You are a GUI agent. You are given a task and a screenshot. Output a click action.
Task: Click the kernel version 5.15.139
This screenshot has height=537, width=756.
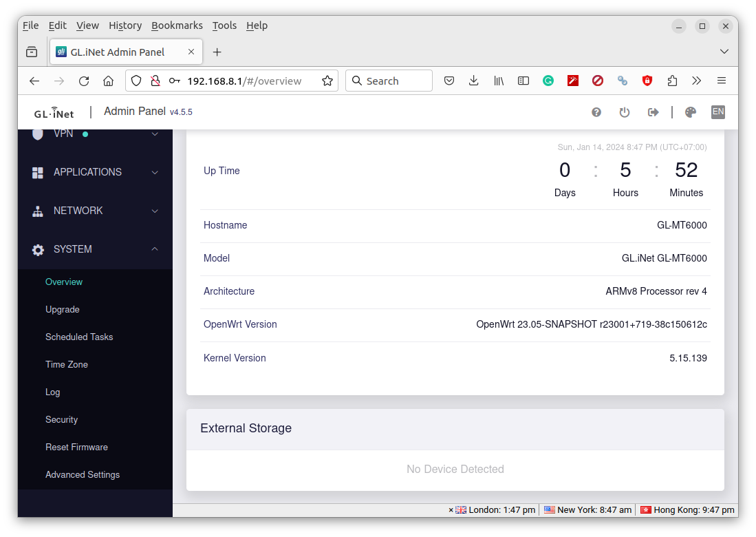click(688, 358)
